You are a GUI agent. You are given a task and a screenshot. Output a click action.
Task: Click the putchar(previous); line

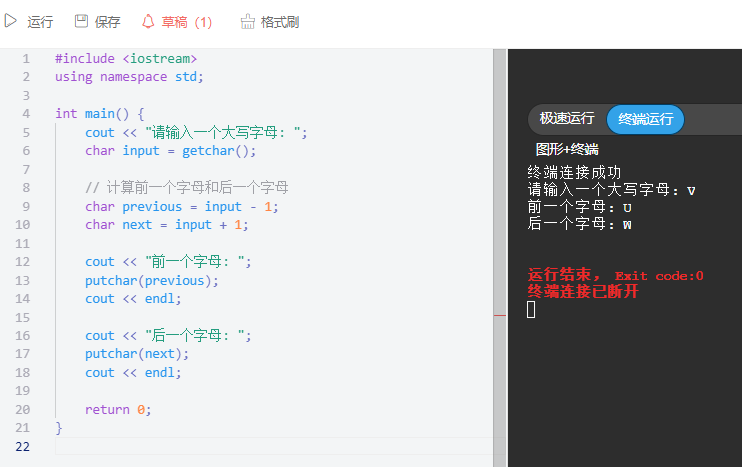pyautogui.click(x=152, y=281)
